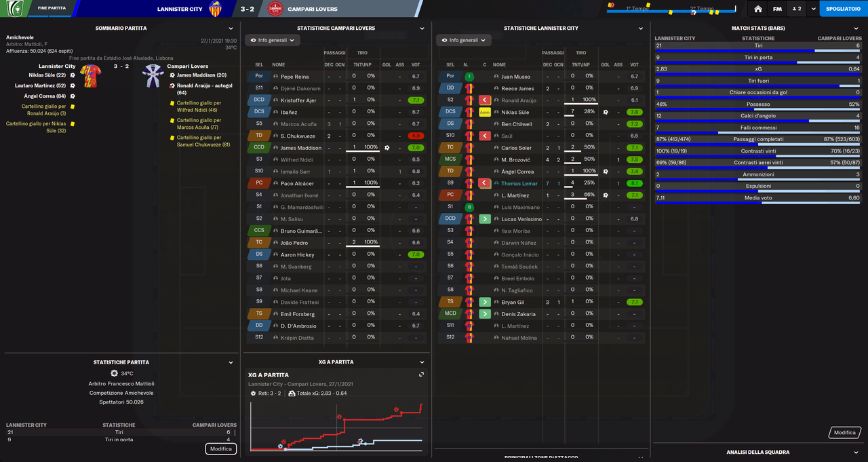Sort Campari Lovers table by NOME column

coord(279,64)
